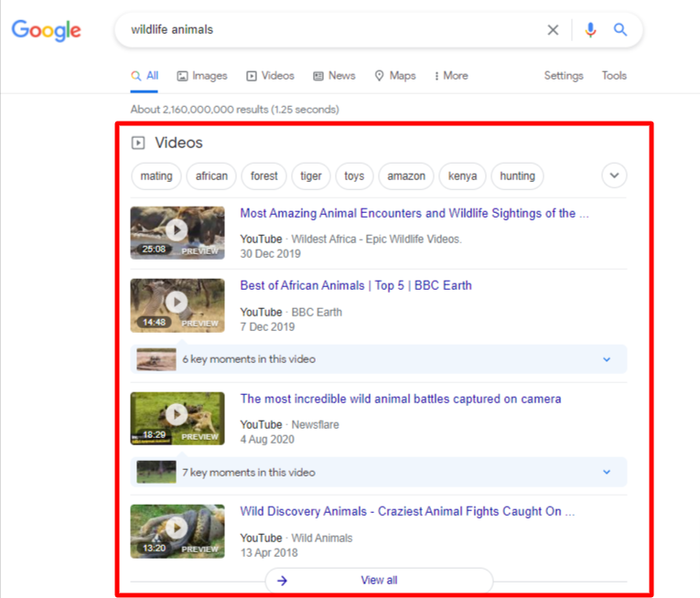The width and height of the screenshot is (700, 598).
Task: Click the 'BBC Earth' channel name text
Action: [317, 313]
